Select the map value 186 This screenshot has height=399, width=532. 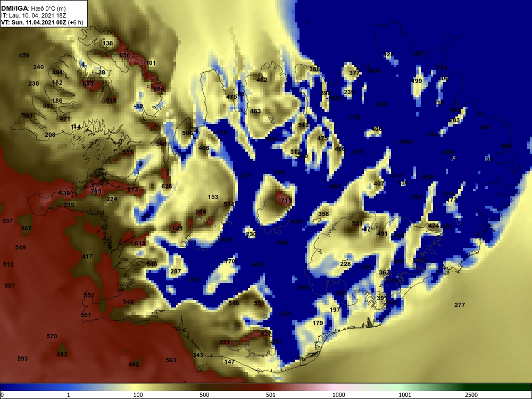tap(57, 101)
